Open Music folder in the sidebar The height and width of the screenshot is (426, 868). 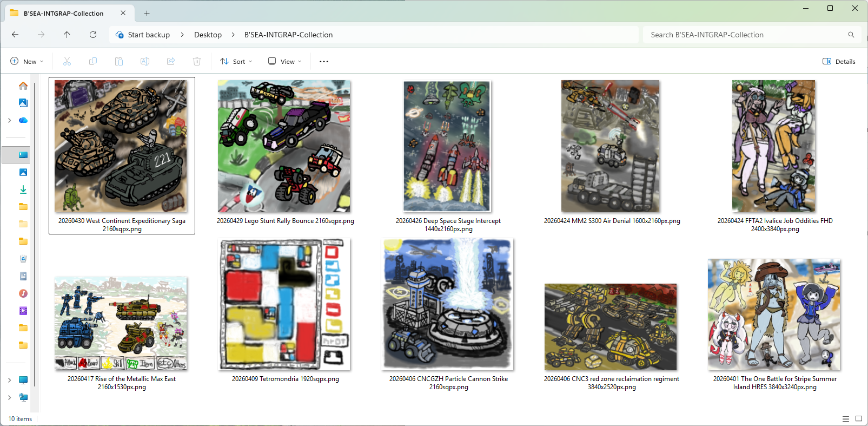pyautogui.click(x=23, y=293)
